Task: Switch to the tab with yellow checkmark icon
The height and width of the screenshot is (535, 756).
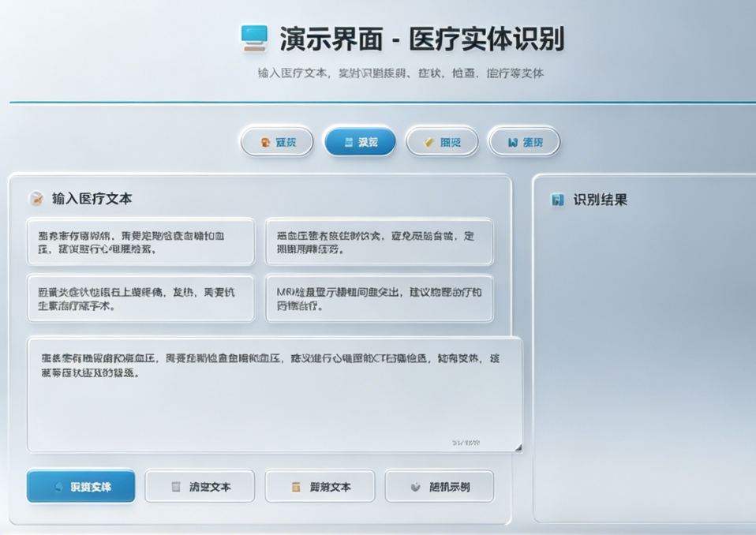Action: (442, 142)
